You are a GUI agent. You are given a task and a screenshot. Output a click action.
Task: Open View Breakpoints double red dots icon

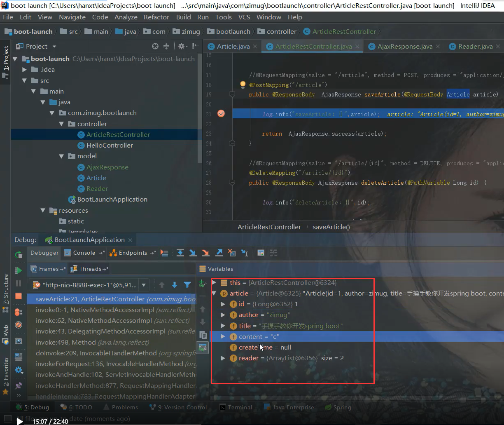point(19,312)
